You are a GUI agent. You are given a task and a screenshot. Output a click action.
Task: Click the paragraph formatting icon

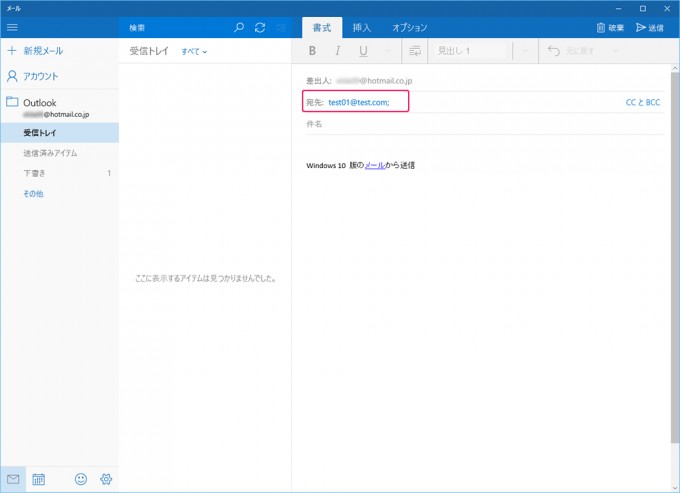415,51
